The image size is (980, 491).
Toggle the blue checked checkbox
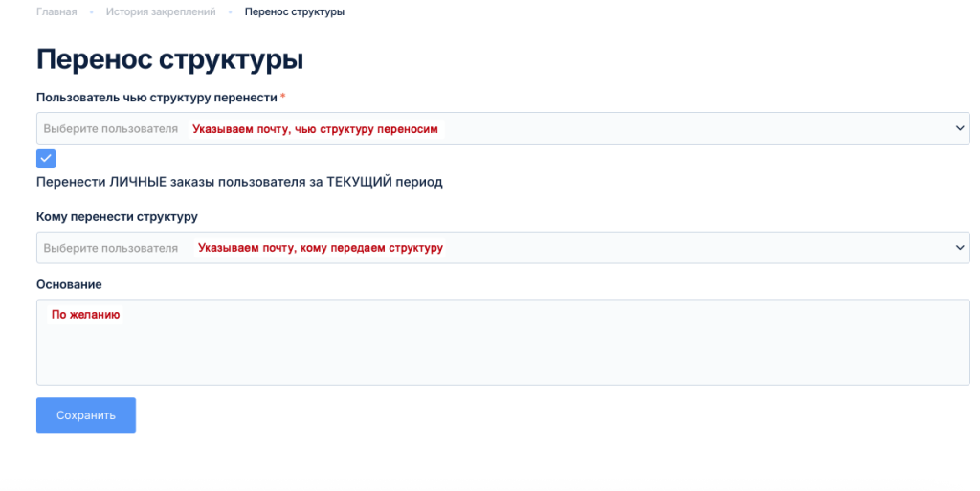click(x=46, y=159)
